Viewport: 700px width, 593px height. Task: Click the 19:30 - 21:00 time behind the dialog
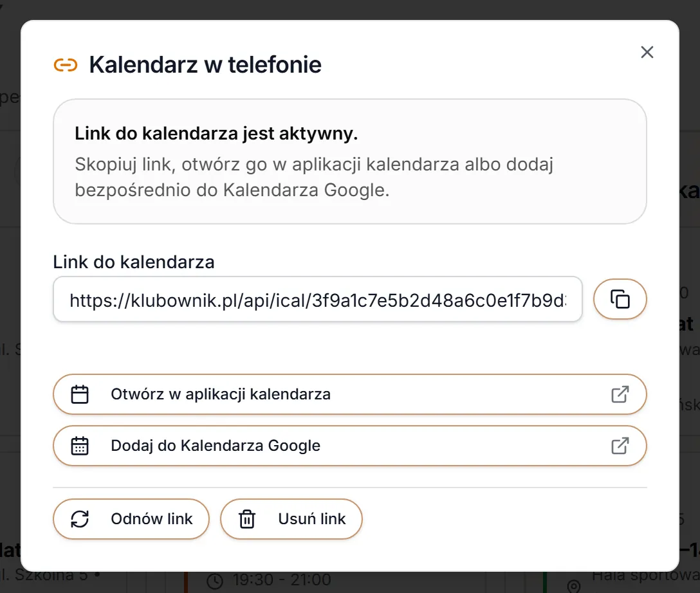pyautogui.click(x=282, y=579)
